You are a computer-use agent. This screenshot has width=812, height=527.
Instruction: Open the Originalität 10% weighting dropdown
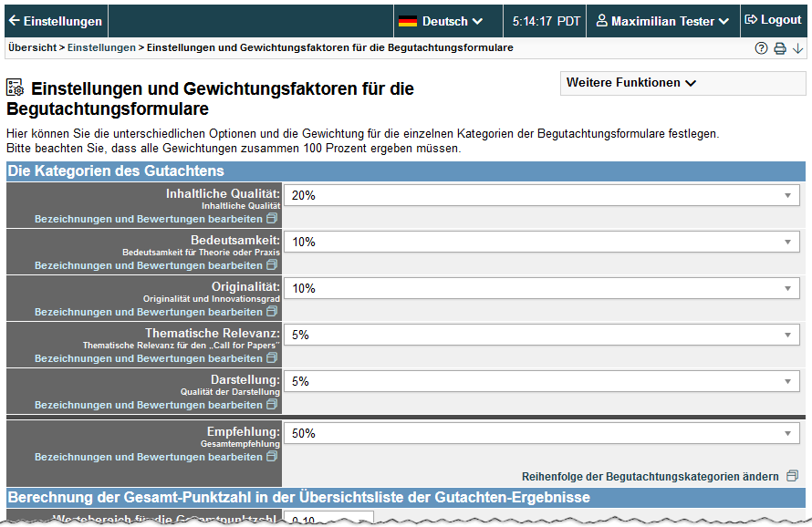542,289
